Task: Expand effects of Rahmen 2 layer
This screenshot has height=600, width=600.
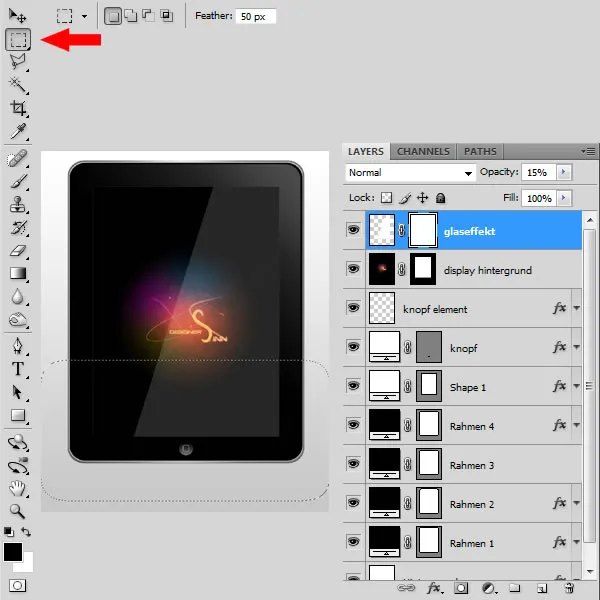Action: point(576,503)
